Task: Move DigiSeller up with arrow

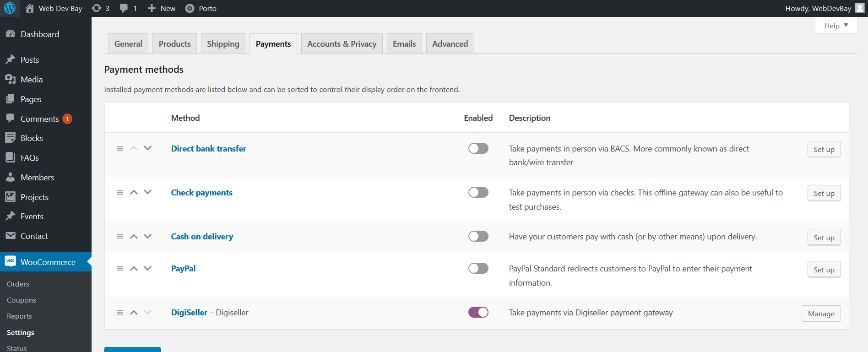Action: coord(134,312)
